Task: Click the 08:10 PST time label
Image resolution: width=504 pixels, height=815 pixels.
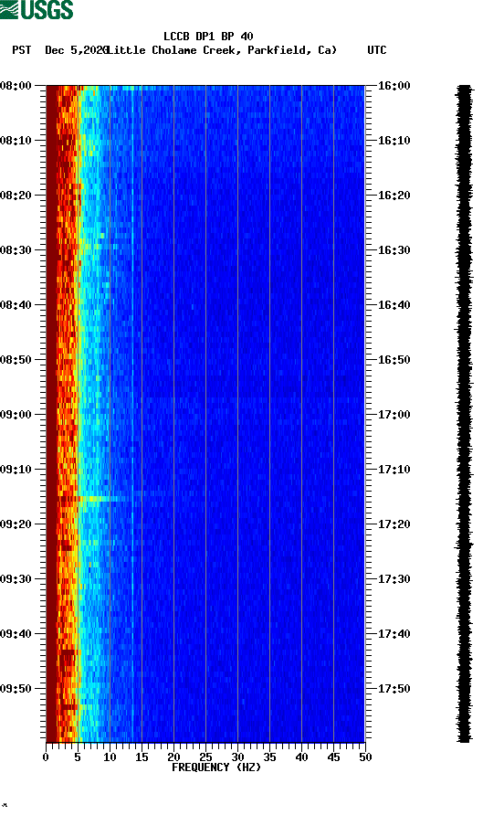Action: click(x=16, y=141)
